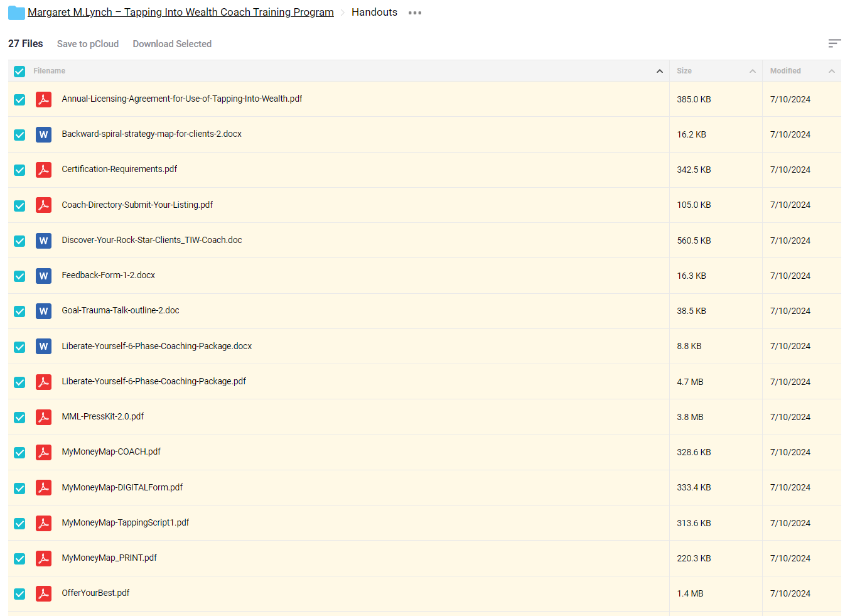Image resolution: width=850 pixels, height=616 pixels.
Task: Uncheck Certification-Requirements.pdf checkbox
Action: (x=19, y=170)
